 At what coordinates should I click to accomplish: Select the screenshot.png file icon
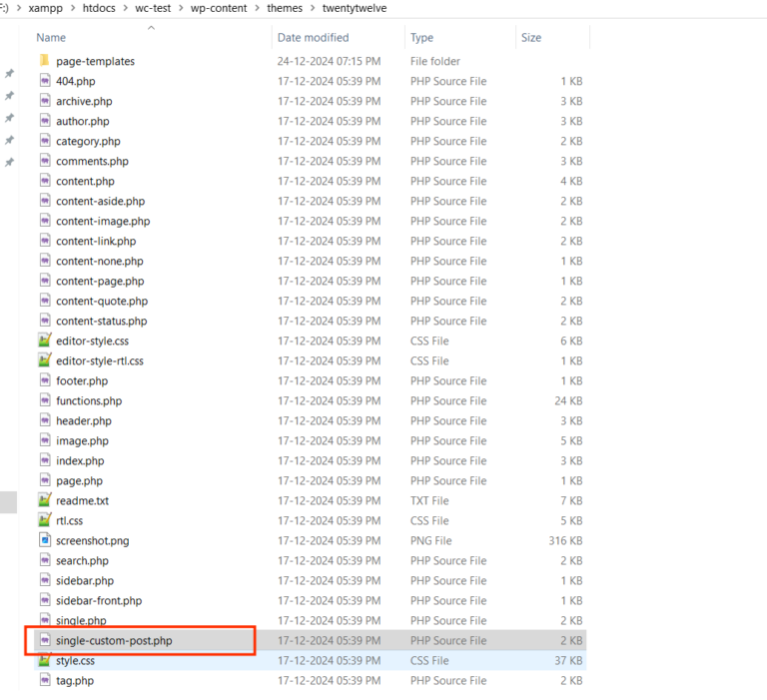coord(44,540)
